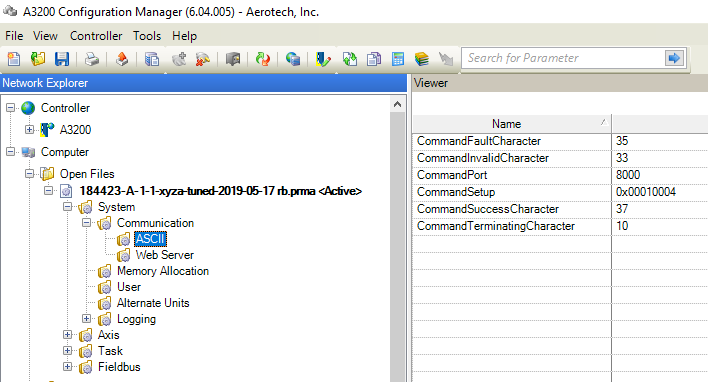Open the File menu

point(14,36)
